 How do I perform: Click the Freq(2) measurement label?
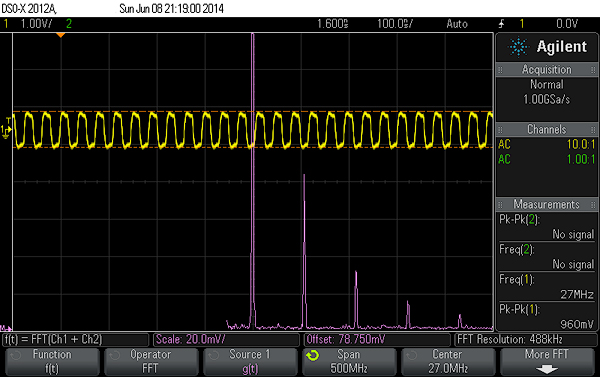point(517,250)
